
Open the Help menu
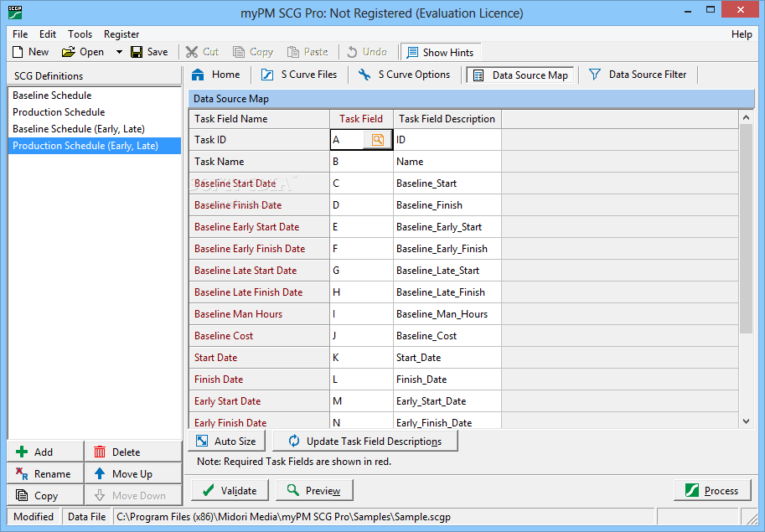point(742,34)
